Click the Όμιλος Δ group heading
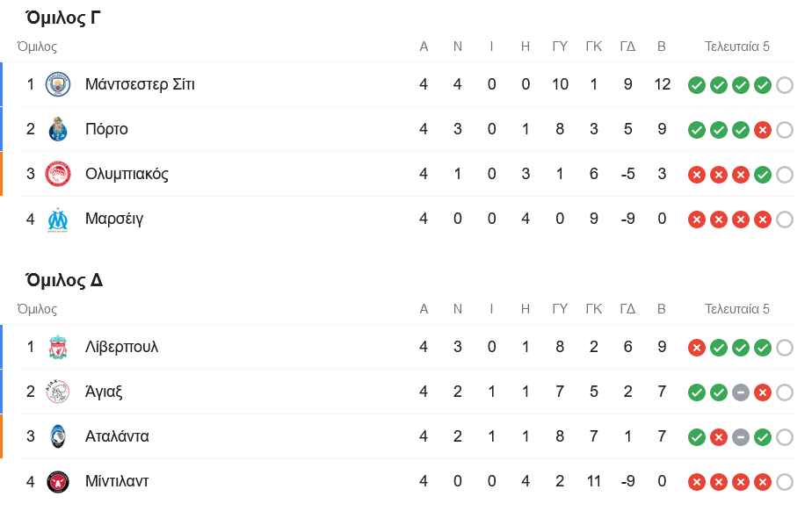Image resolution: width=812 pixels, height=511 pixels. pos(64,280)
